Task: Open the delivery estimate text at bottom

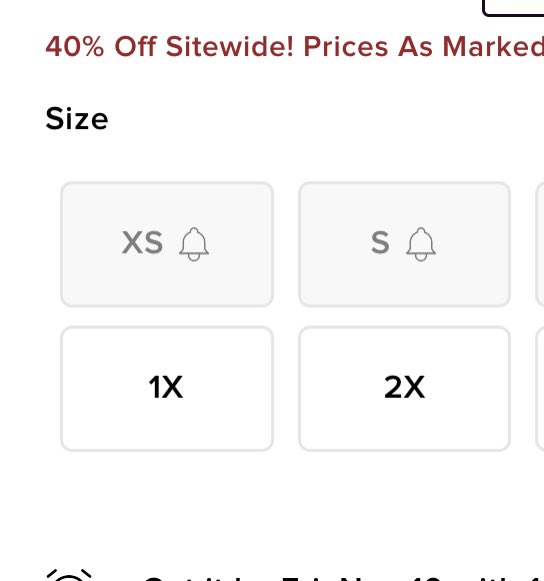Action: coord(343,578)
